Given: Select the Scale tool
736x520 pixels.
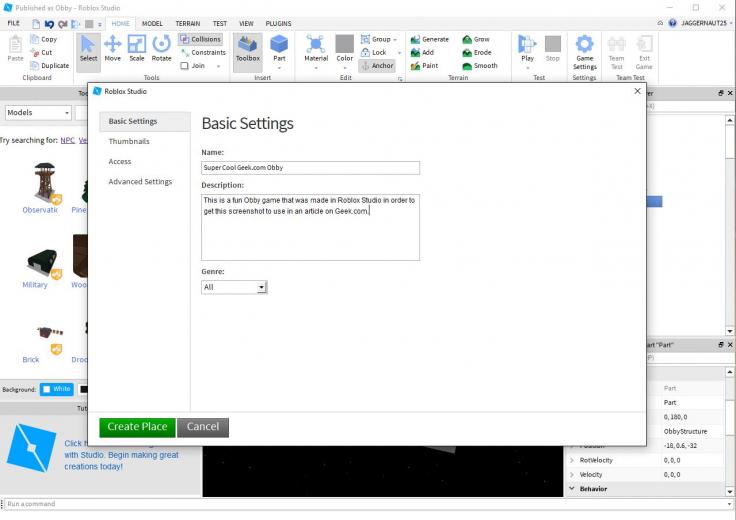Looking at the screenshot, I should (x=137, y=48).
